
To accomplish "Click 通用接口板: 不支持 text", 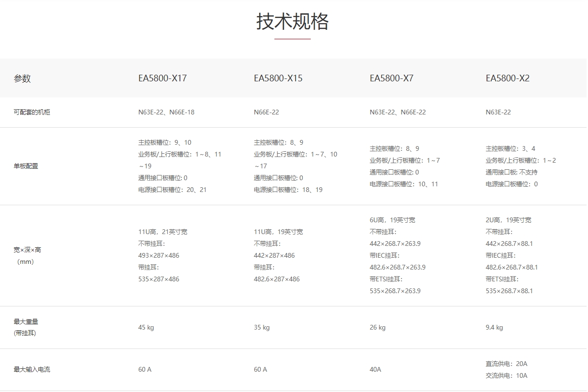I will [x=511, y=173].
